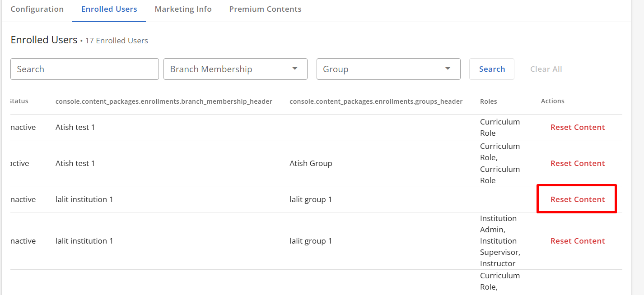Select the Atish Group cell
This screenshot has width=644, height=295.
click(311, 163)
